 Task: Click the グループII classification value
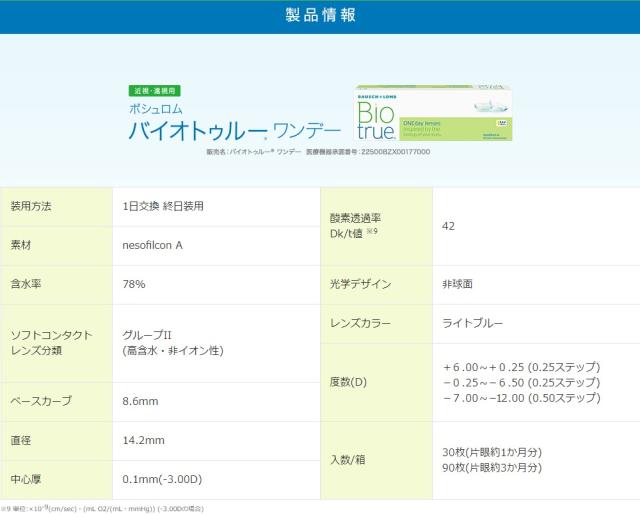tap(150, 335)
